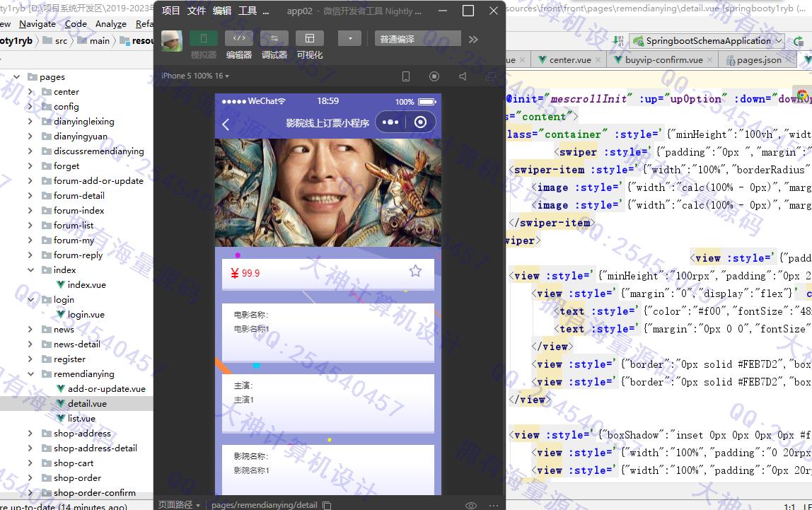Toggle the editor panel button
This screenshot has width=812, height=510.
[239, 39]
